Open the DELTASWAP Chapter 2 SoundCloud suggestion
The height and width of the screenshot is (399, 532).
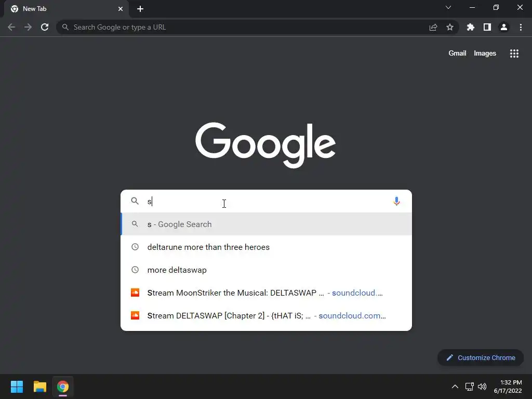tap(267, 315)
